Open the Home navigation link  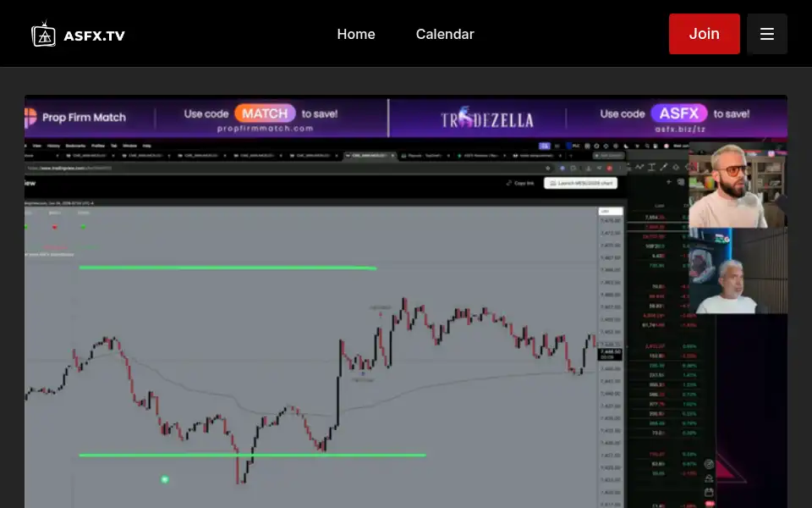tap(356, 34)
